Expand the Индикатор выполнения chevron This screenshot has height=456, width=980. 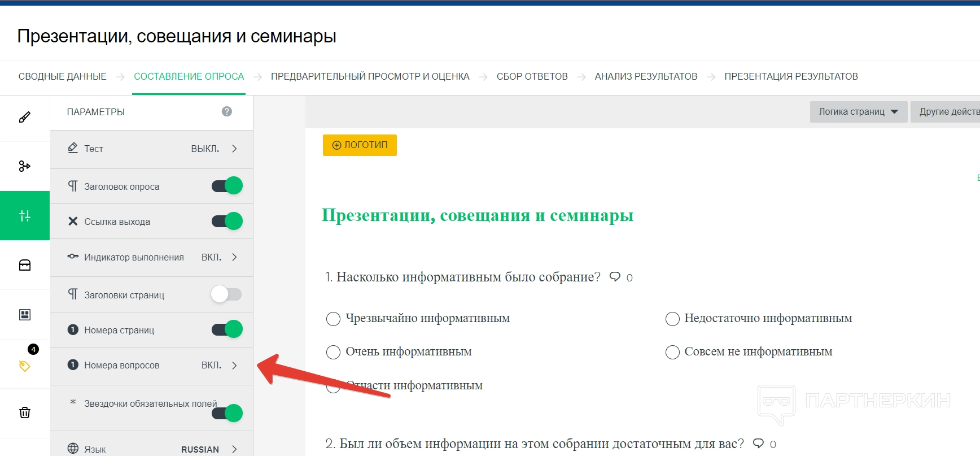(x=234, y=257)
